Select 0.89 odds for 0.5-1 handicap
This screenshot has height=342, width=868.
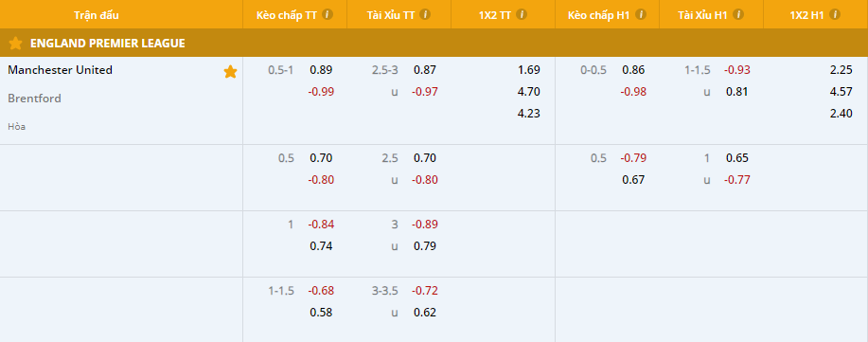pos(321,70)
